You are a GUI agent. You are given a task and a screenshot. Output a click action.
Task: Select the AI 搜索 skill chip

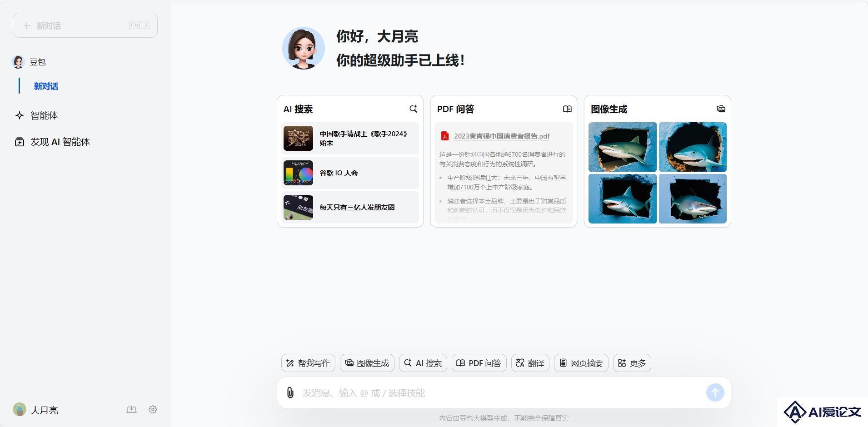click(x=423, y=363)
